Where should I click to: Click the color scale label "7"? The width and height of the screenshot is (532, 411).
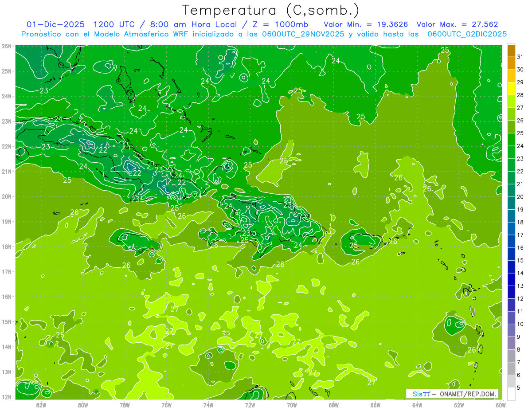[x=518, y=362]
